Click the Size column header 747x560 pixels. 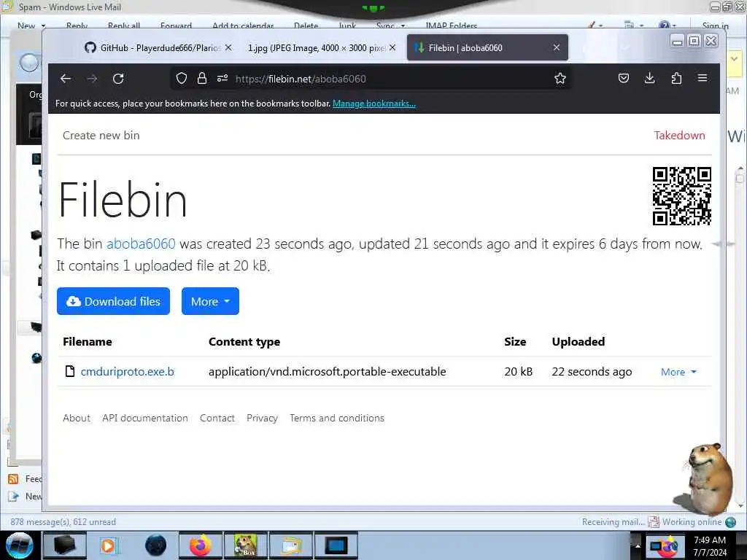tap(515, 341)
